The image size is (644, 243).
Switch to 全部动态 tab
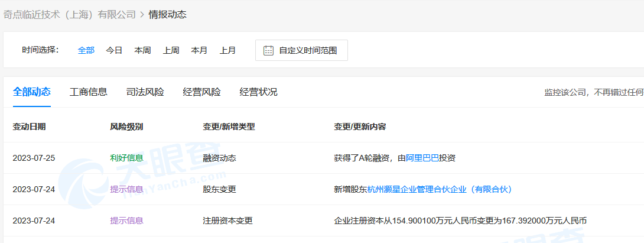[32, 92]
